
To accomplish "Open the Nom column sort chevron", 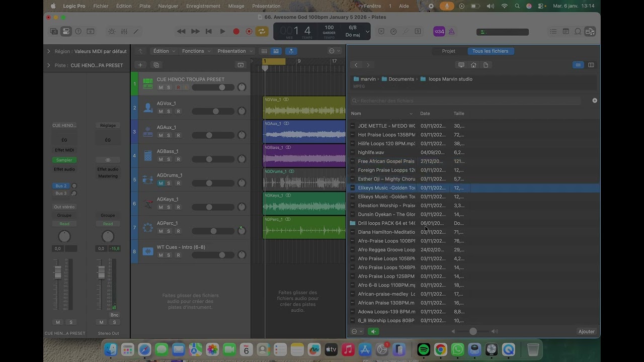I will 411,114.
